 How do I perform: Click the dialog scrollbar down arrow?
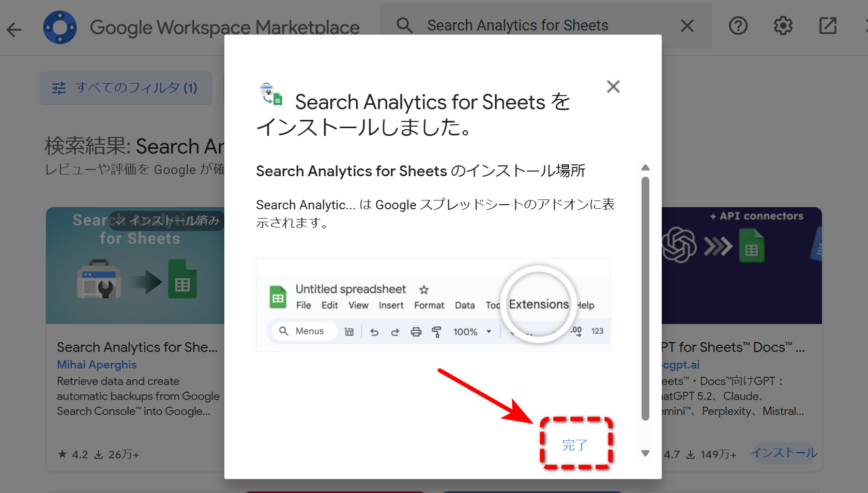pos(645,453)
